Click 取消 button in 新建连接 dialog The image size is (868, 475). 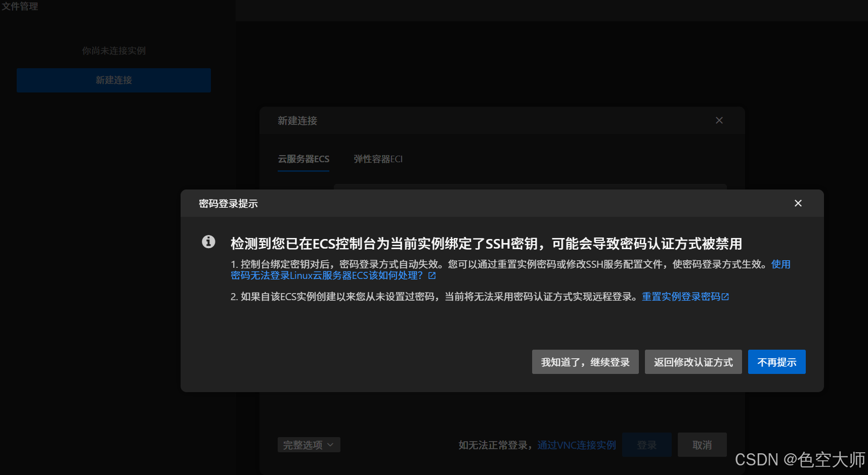point(702,445)
